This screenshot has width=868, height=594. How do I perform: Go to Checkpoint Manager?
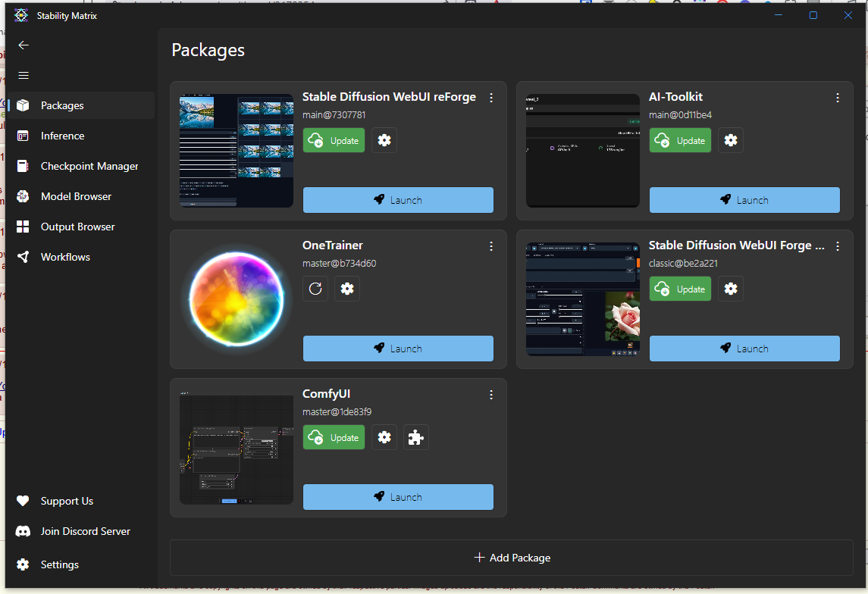click(81, 166)
